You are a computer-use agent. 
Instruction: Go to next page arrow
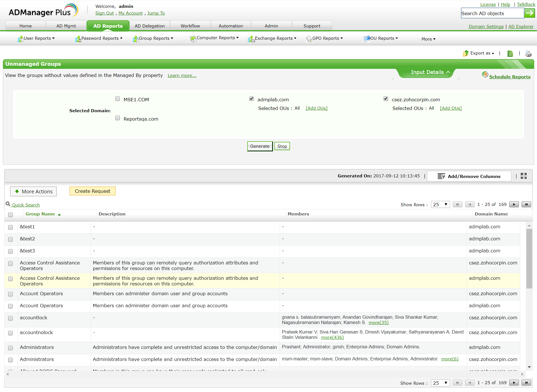point(514,205)
